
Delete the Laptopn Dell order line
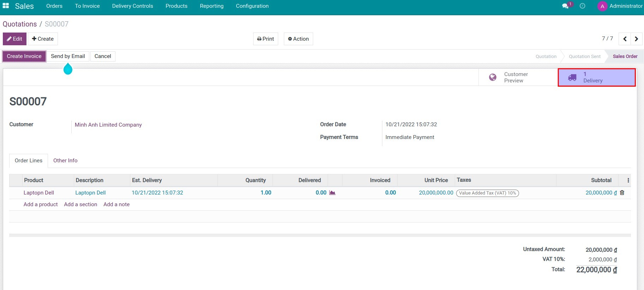(x=622, y=193)
